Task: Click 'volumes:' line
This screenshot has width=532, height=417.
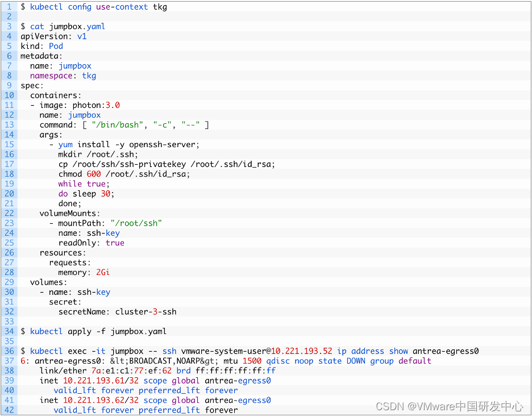Action: coord(48,282)
